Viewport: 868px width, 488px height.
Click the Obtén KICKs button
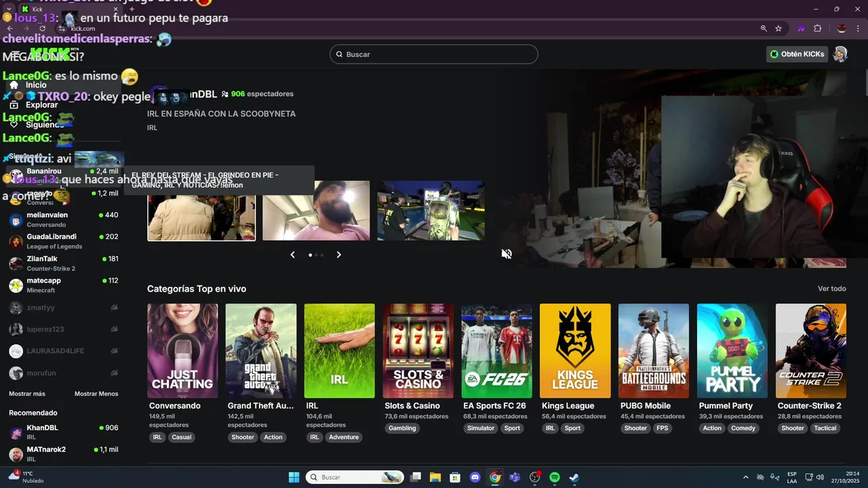point(797,54)
